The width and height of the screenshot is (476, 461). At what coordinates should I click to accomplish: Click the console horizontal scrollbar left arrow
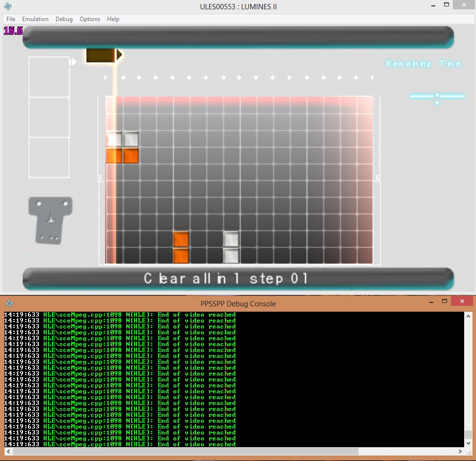click(8, 451)
